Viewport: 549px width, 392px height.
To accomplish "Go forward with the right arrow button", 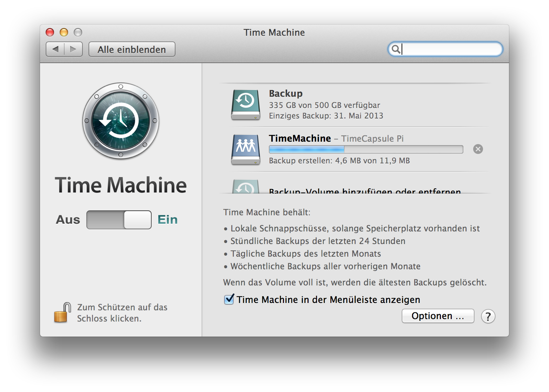I will [x=73, y=49].
